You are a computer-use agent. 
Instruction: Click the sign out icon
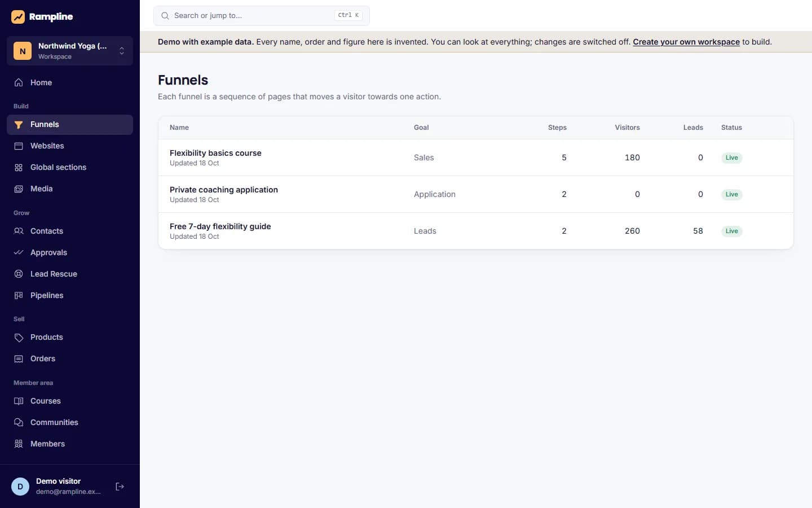(x=120, y=487)
